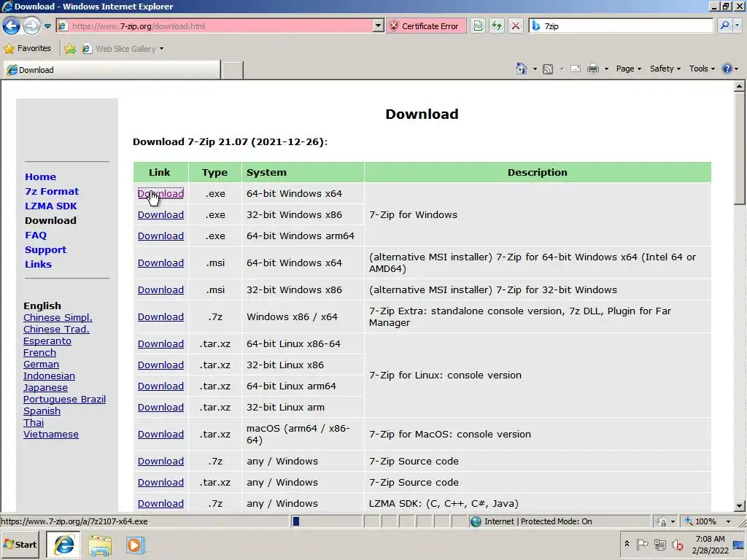Screen dimensions: 747x560
Task: Switch language to Portuguese Brazil
Action: pos(64,399)
